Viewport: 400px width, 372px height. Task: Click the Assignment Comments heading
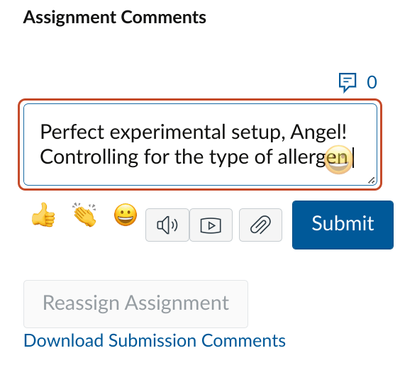click(x=115, y=17)
